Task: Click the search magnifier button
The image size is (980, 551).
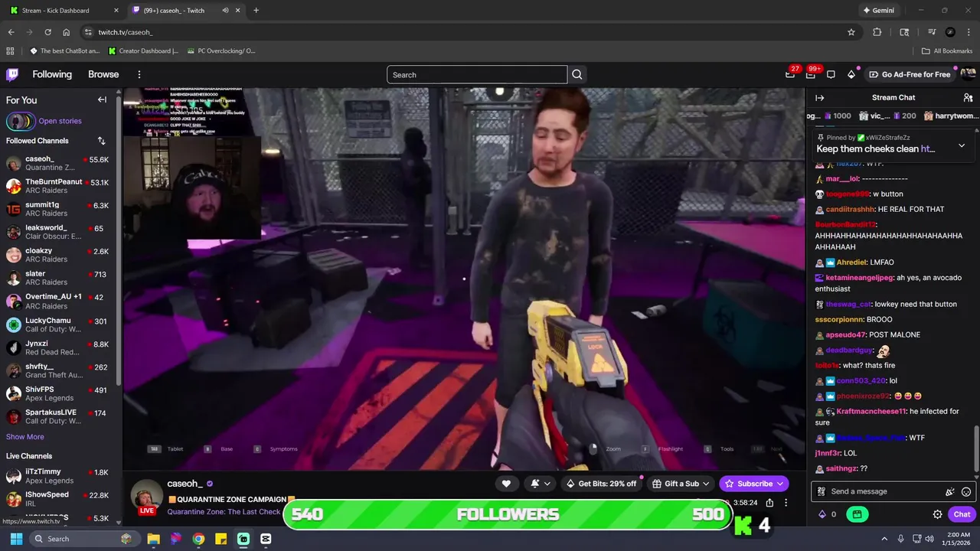Action: click(x=577, y=74)
